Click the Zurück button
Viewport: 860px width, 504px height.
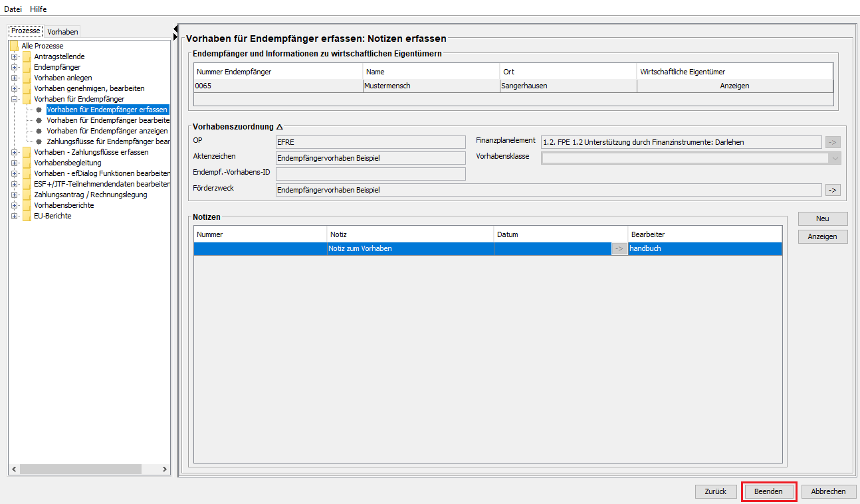716,491
